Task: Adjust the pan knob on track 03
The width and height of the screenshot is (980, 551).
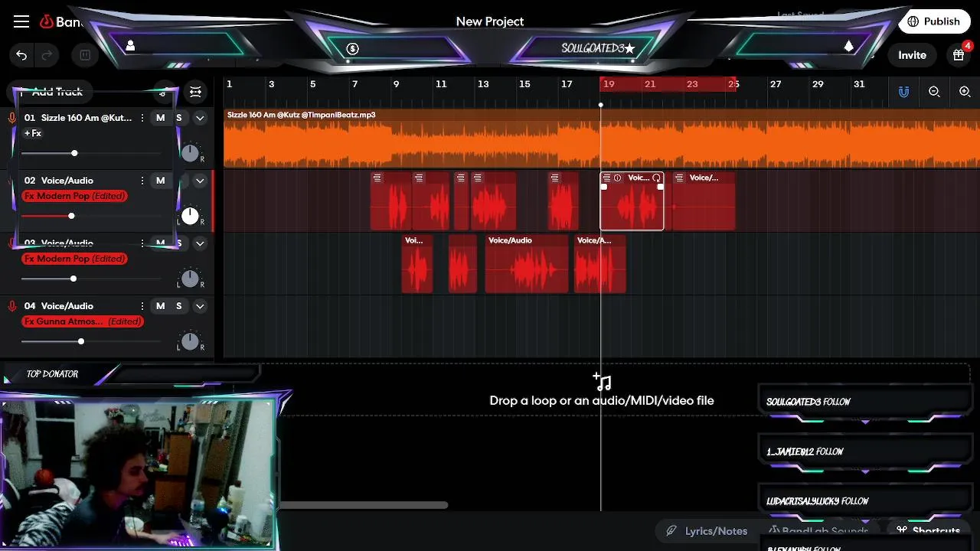Action: pyautogui.click(x=190, y=279)
